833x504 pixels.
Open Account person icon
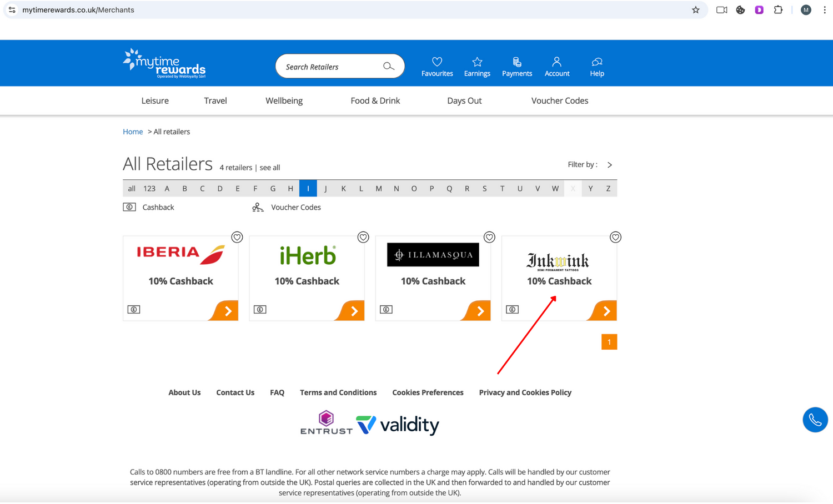[x=556, y=62]
